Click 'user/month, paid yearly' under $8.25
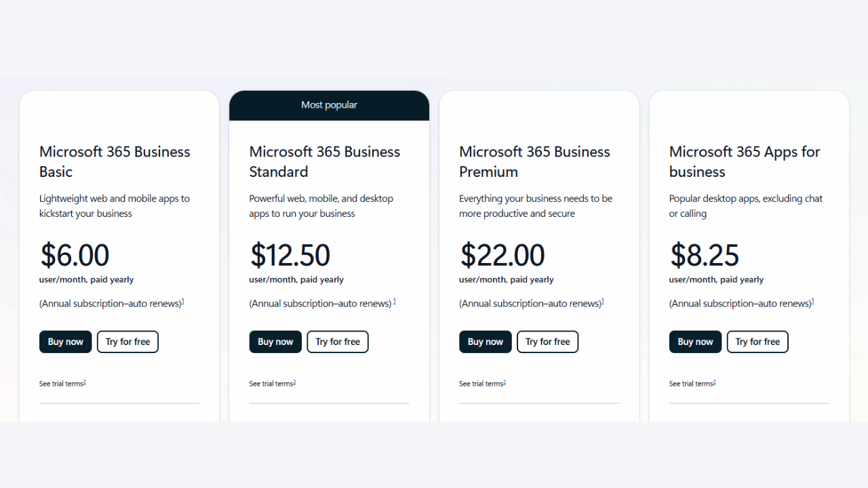 716,279
